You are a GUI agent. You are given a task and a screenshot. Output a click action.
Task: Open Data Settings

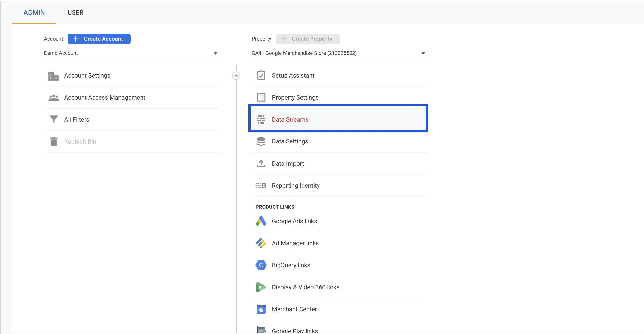(x=340, y=141)
